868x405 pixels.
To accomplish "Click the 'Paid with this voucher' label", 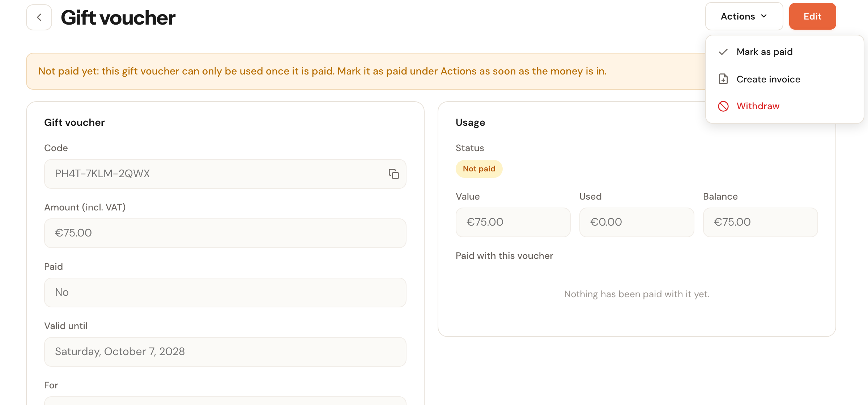I will (504, 256).
